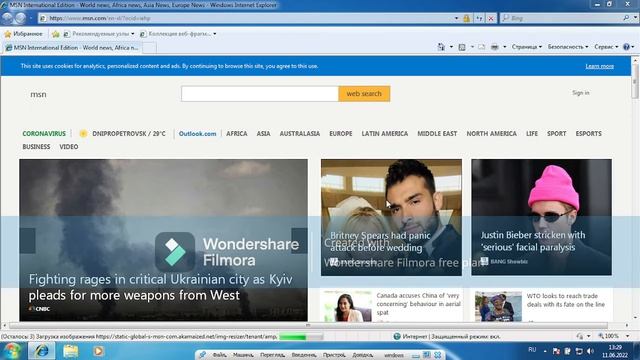Screen dimensions: 640x360
Task: Open Justin Bieber facial paralysis story thumbnail
Action: click(542, 217)
